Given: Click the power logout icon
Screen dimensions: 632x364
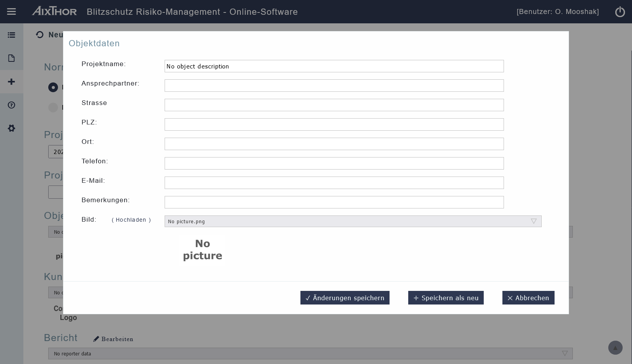Looking at the screenshot, I should [620, 12].
